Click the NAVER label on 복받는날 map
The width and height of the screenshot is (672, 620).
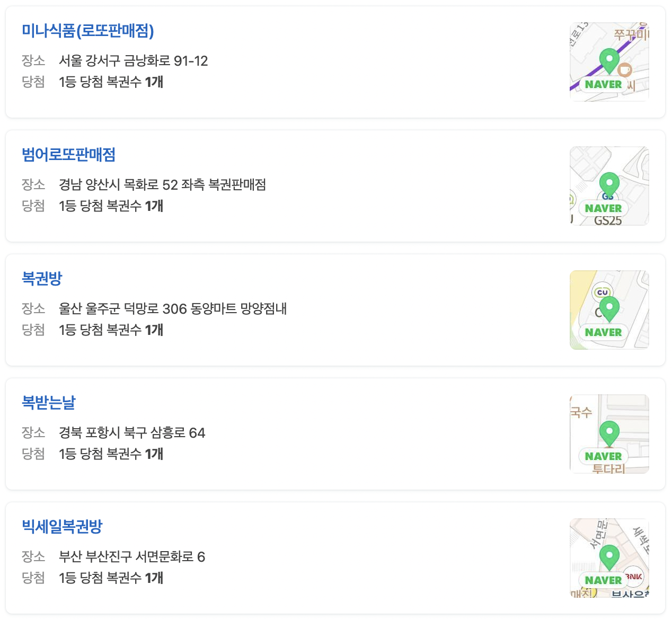pyautogui.click(x=603, y=456)
